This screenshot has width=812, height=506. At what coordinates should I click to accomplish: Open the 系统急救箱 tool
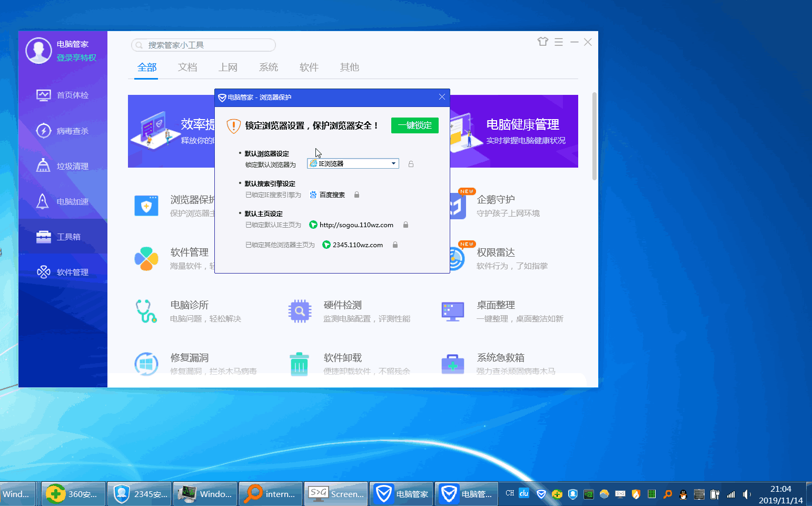click(499, 357)
